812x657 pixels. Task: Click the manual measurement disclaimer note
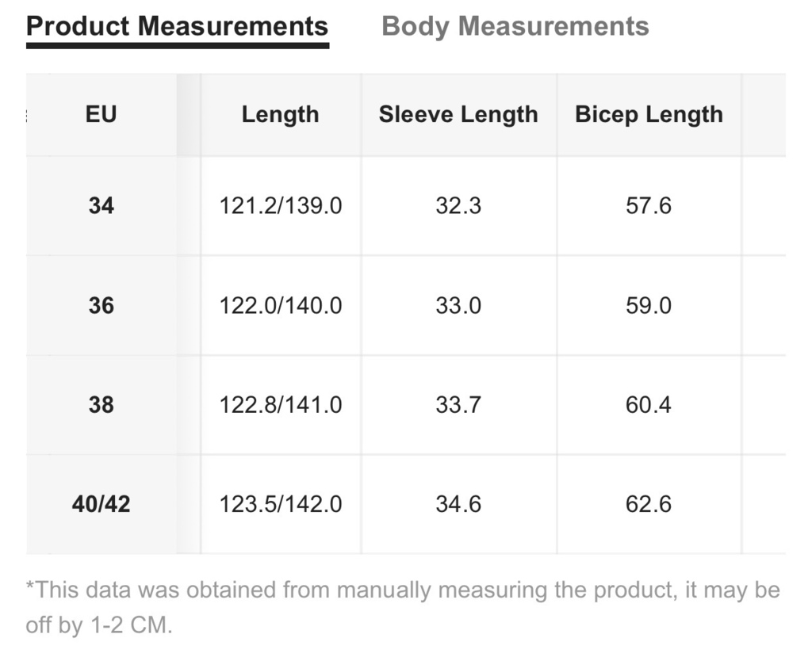coord(403,607)
